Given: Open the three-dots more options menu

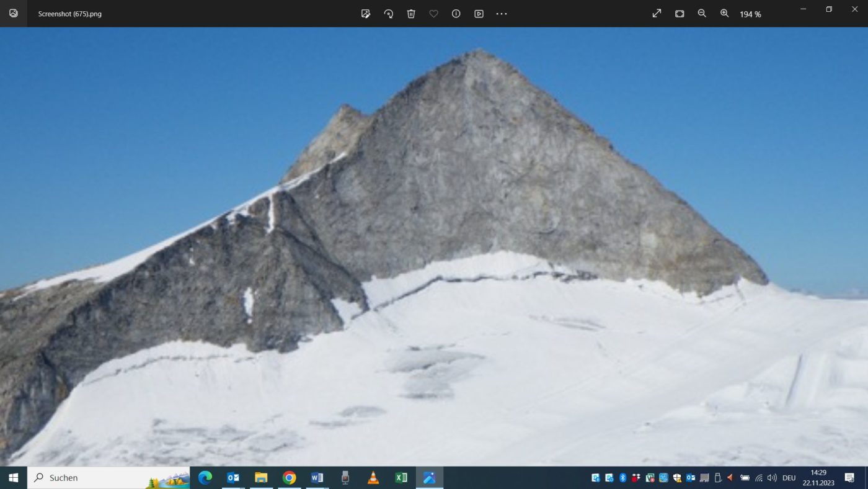Looking at the screenshot, I should coord(502,14).
